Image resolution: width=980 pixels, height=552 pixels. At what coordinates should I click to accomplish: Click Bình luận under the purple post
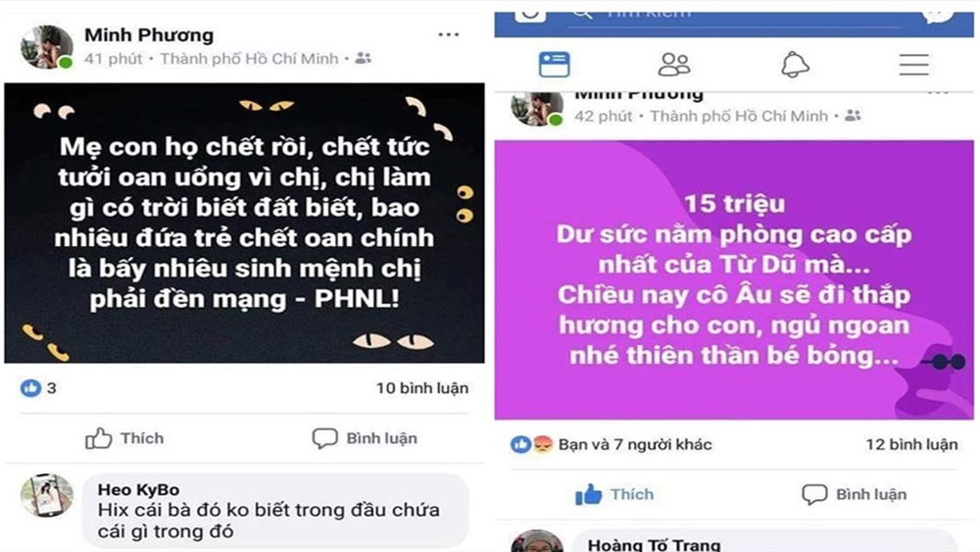point(855,494)
